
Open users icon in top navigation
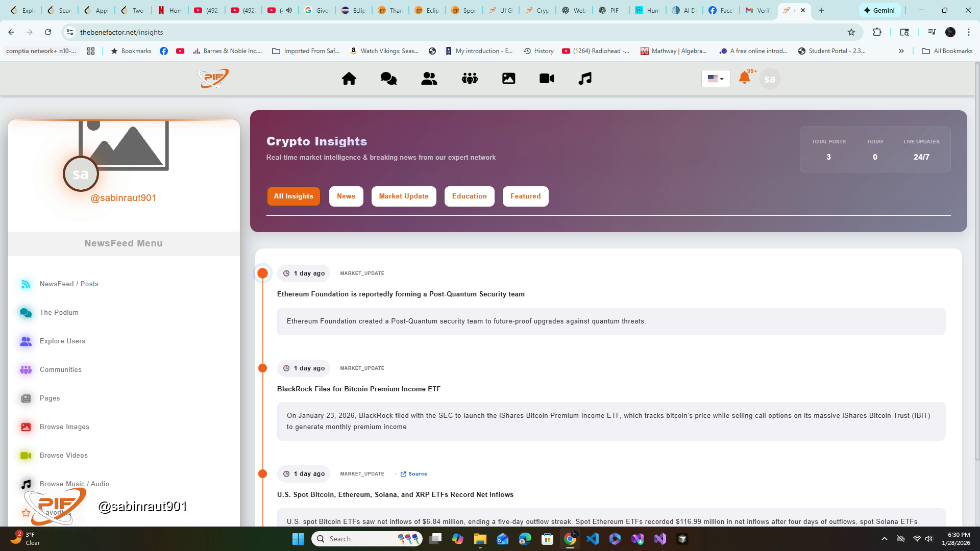click(x=429, y=79)
